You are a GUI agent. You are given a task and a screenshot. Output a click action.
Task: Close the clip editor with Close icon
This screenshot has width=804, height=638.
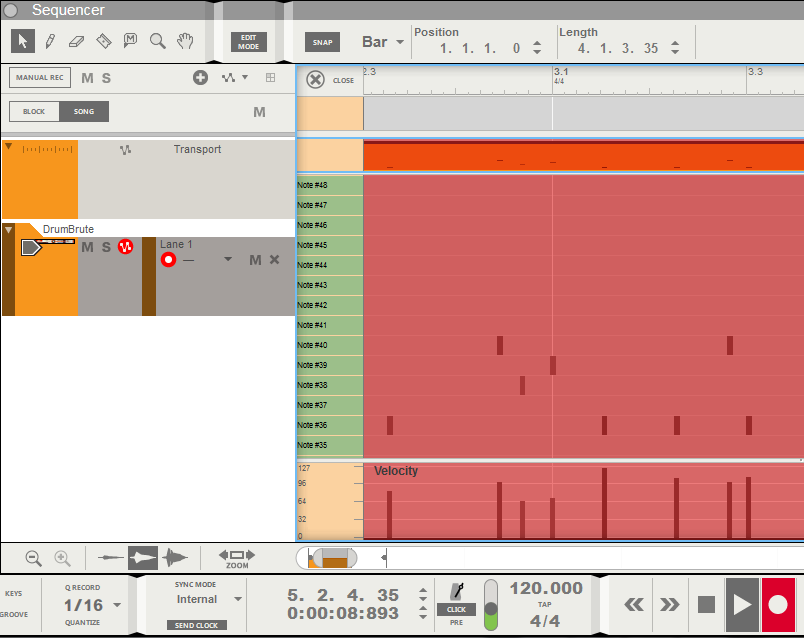[315, 80]
